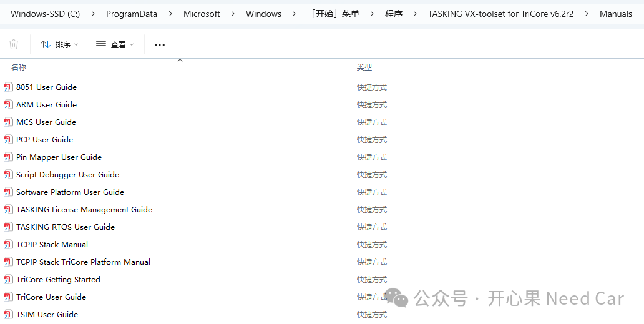Expand the chevron after Microsoft

click(x=233, y=14)
